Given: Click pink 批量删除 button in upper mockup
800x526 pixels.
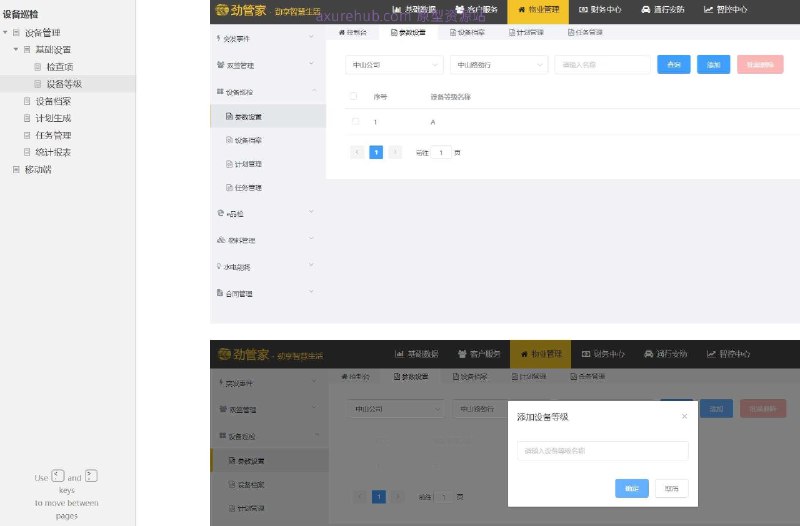Looking at the screenshot, I should point(760,65).
